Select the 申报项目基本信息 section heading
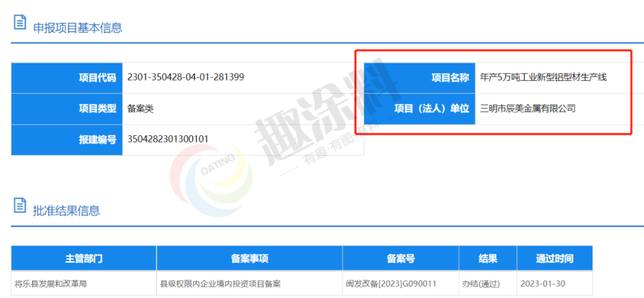Image resolution: width=644 pixels, height=298 pixels. [x=78, y=27]
